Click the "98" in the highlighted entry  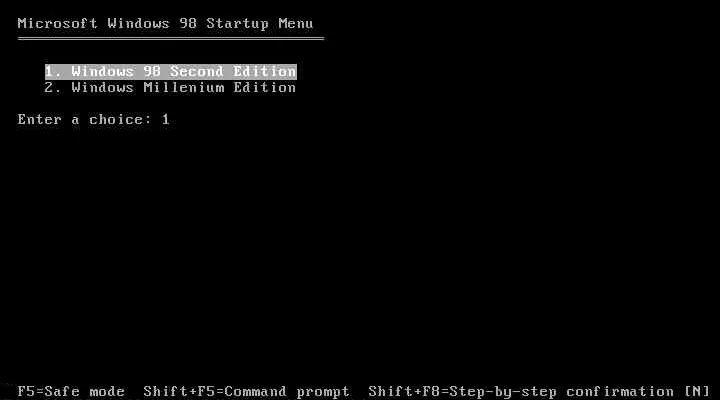[x=152, y=72]
